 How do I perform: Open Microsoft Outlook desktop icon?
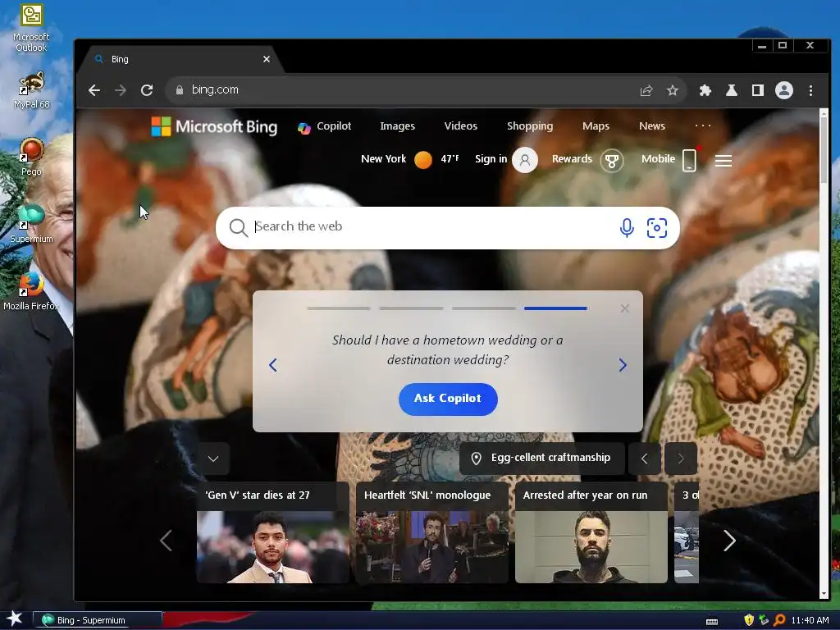tap(31, 28)
